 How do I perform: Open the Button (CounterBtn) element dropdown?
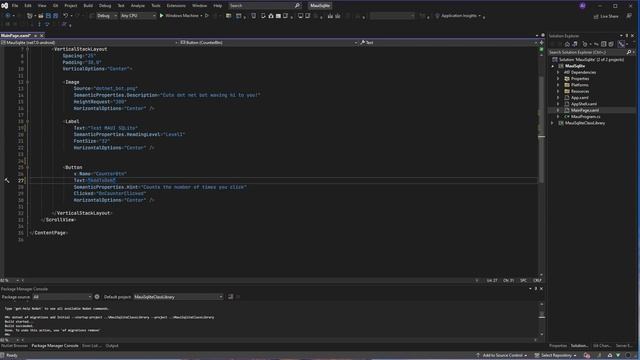(x=269, y=42)
